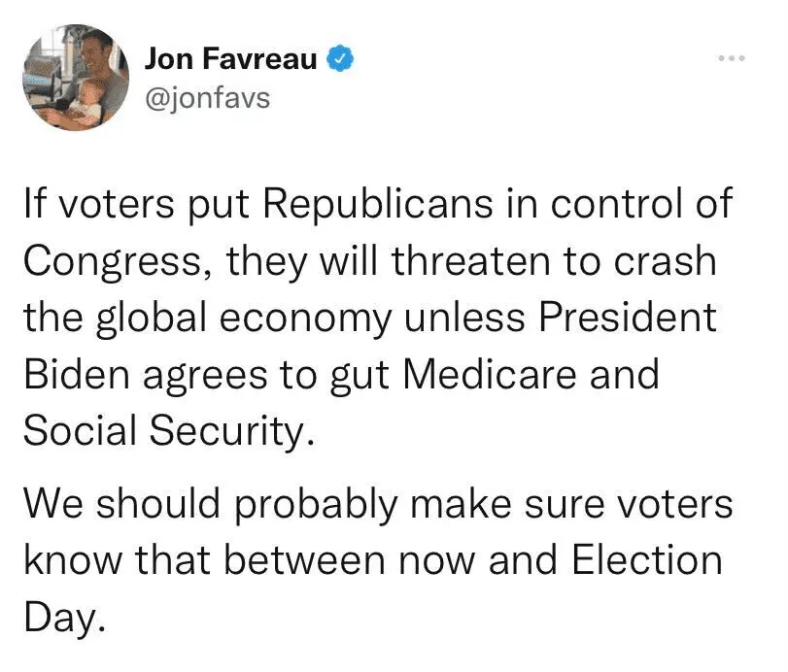Click the final word "Day."

point(62,616)
